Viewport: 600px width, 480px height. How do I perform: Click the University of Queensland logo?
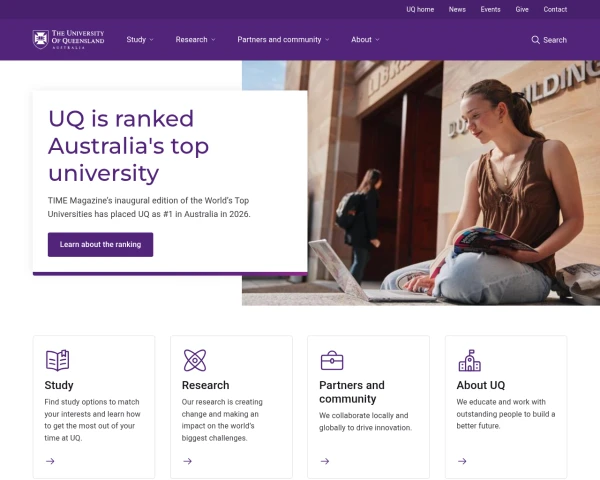[x=68, y=39]
